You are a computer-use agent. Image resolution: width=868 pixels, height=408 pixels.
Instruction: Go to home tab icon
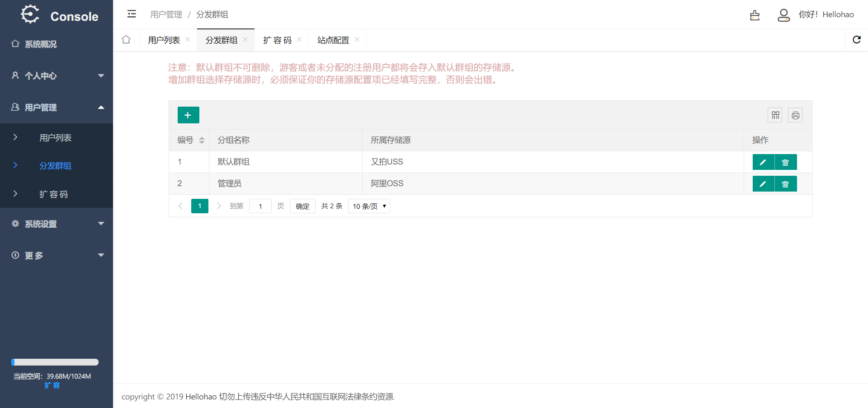click(x=126, y=40)
